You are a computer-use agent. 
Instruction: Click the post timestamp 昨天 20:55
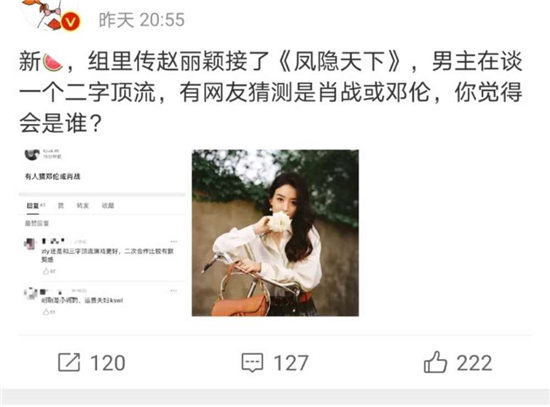coord(142,20)
